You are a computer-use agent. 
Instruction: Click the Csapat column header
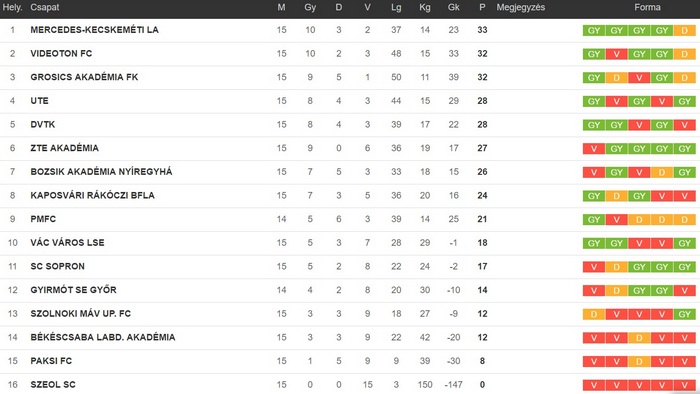(45, 7)
